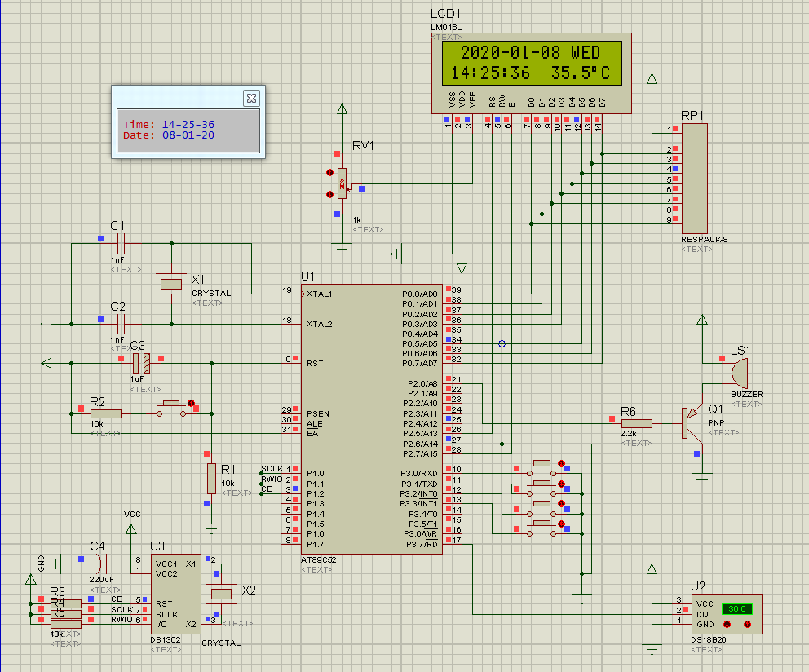Click the lower adjust arrow on RV1 potentiometer
This screenshot has height=672, width=809.
click(329, 194)
